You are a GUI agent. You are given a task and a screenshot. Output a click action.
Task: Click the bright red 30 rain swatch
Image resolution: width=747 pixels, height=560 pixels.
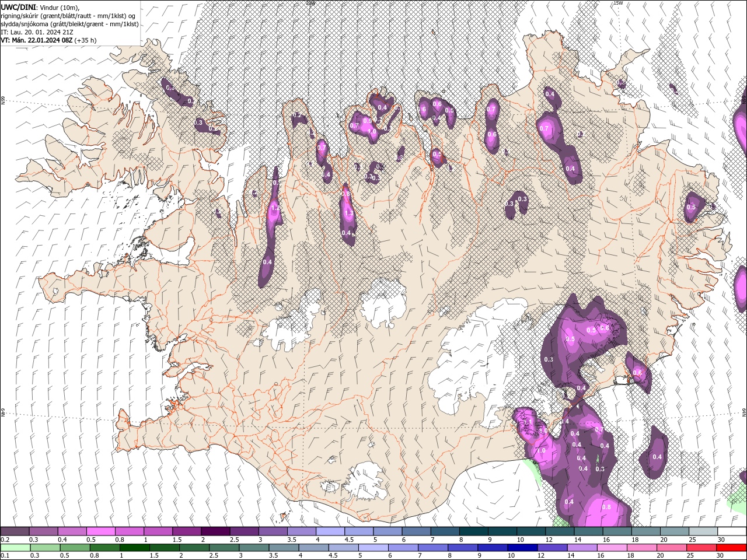pyautogui.click(x=731, y=547)
